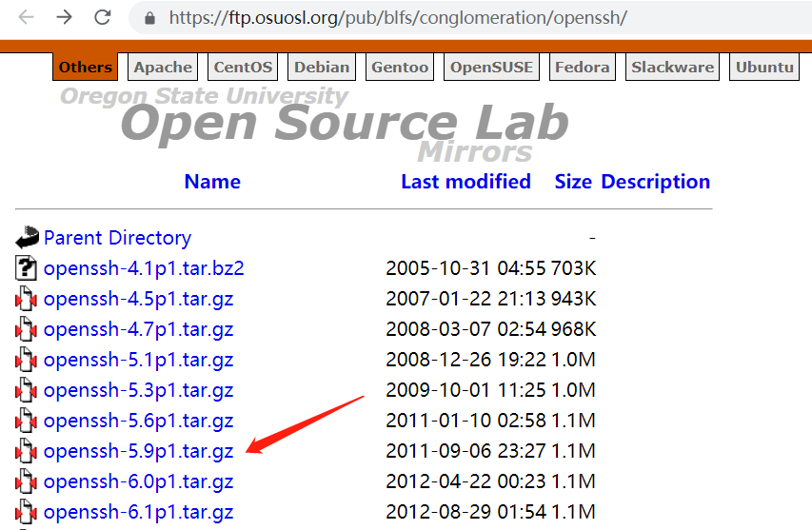Click the 703K file size value
812x530 pixels.
(573, 268)
